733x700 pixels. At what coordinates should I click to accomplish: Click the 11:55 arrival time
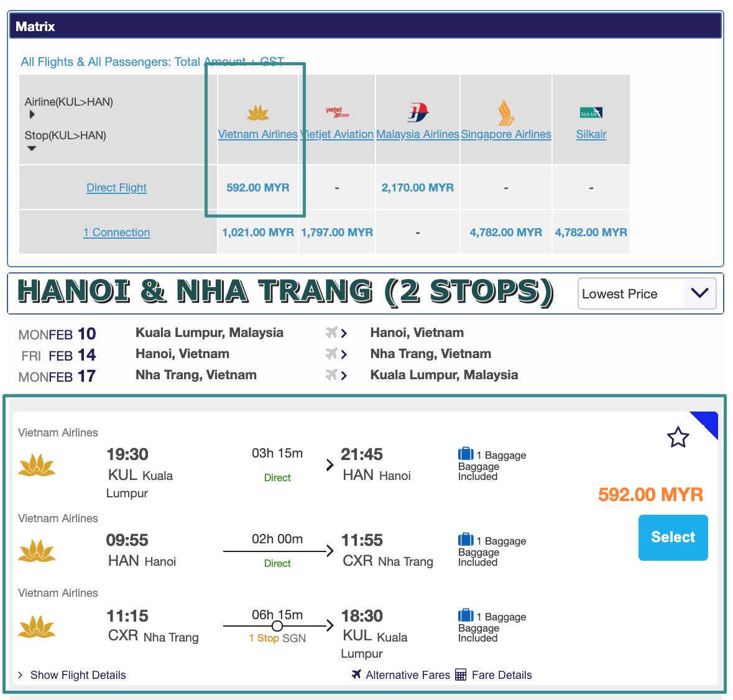point(362,540)
